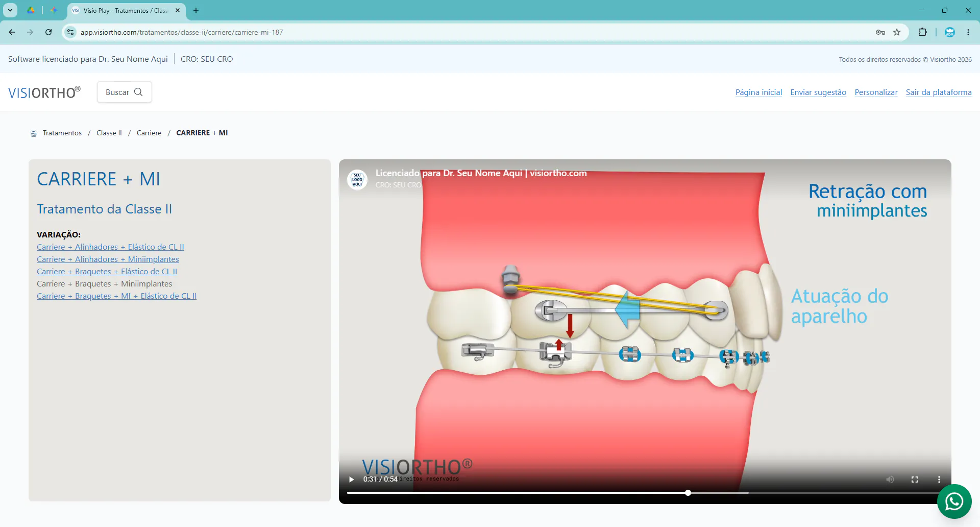Screen dimensions: 980x527
Task: Open the pinned Gemini sparkle tab
Action: click(54, 10)
